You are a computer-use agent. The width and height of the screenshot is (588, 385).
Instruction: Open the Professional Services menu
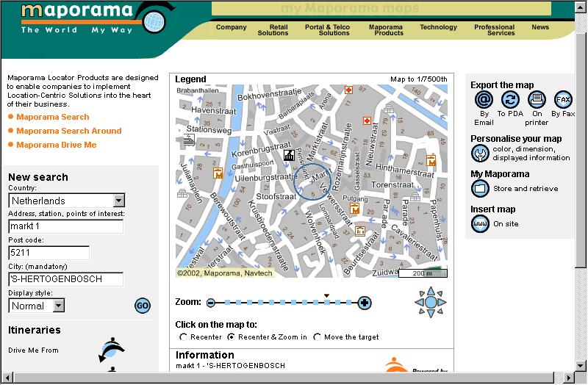[x=494, y=30]
